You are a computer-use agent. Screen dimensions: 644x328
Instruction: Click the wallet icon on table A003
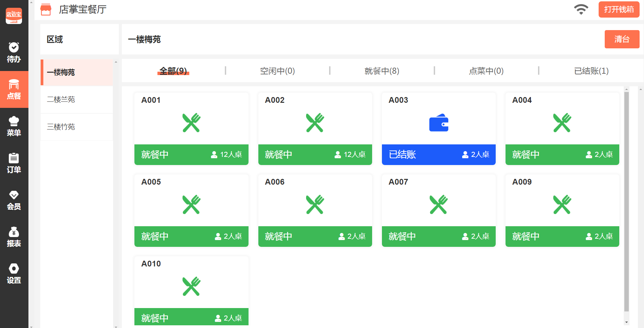438,123
